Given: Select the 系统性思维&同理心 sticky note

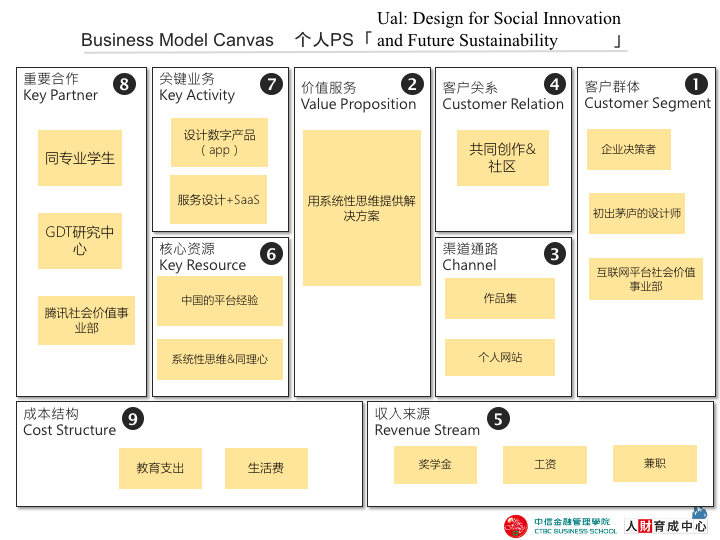Looking at the screenshot, I should [220, 360].
